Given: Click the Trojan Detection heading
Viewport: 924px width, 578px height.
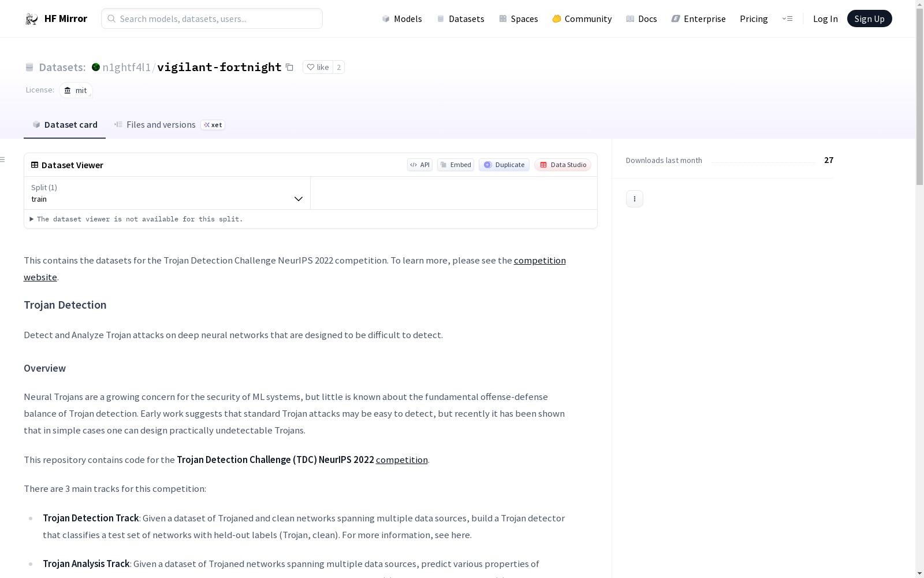Looking at the screenshot, I should click(x=65, y=305).
